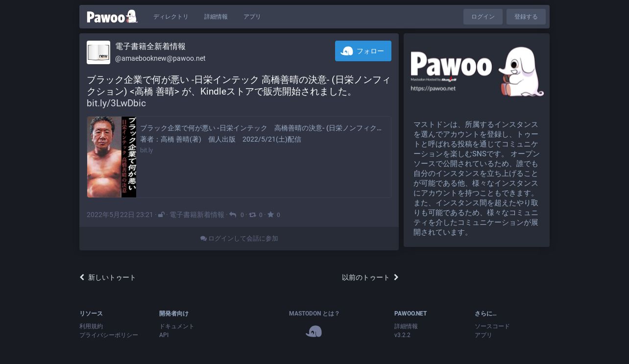This screenshot has height=364, width=629.
Task: Open the @amaebooknew@pawoo.net handle
Action: (160, 58)
